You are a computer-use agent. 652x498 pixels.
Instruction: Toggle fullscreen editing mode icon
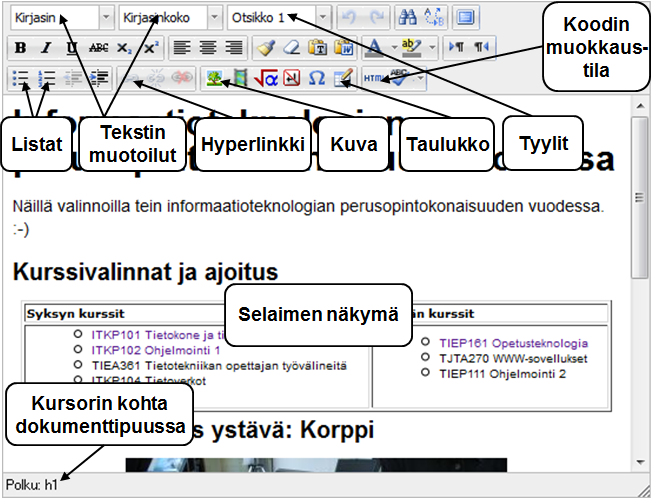click(466, 17)
